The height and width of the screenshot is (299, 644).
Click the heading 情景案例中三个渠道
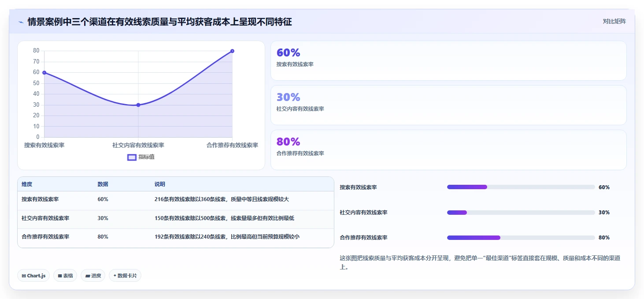(x=159, y=22)
